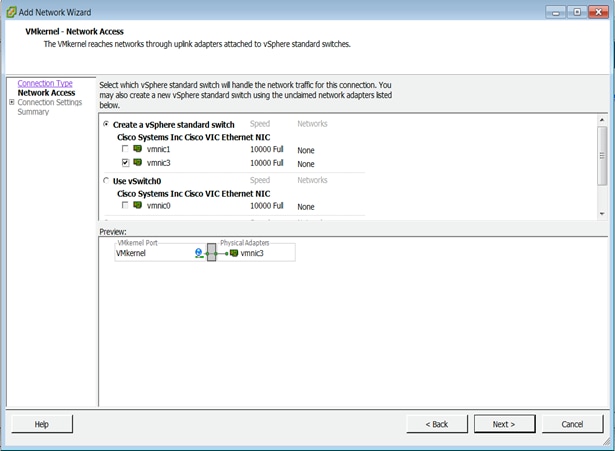Click the 10000 Full speed for vmnic0
The height and width of the screenshot is (451, 615).
[267, 205]
